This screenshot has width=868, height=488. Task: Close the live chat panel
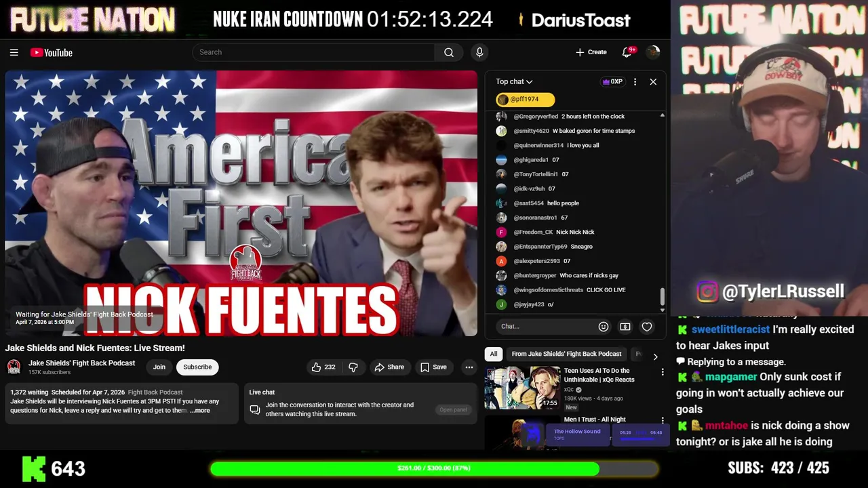[x=653, y=81]
